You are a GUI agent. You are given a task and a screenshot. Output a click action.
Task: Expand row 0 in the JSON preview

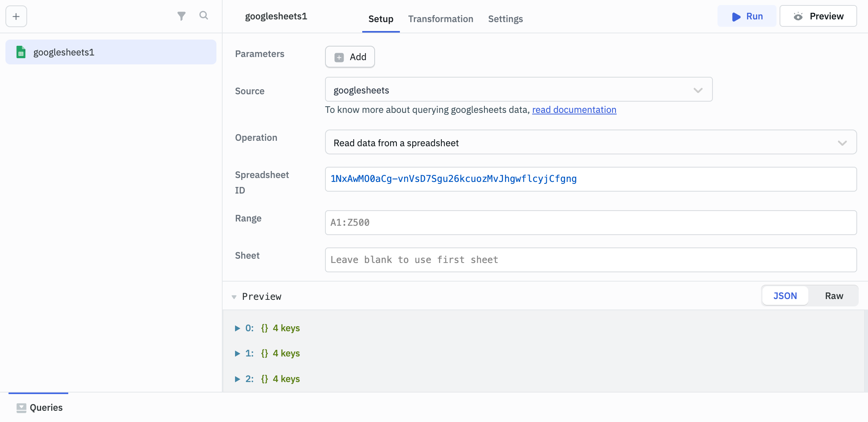pyautogui.click(x=237, y=328)
